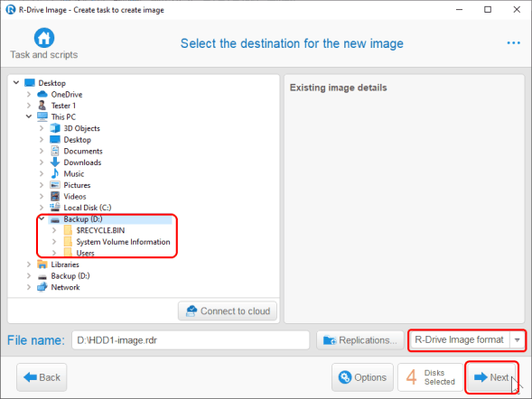Click the Pictures icon

point(55,185)
